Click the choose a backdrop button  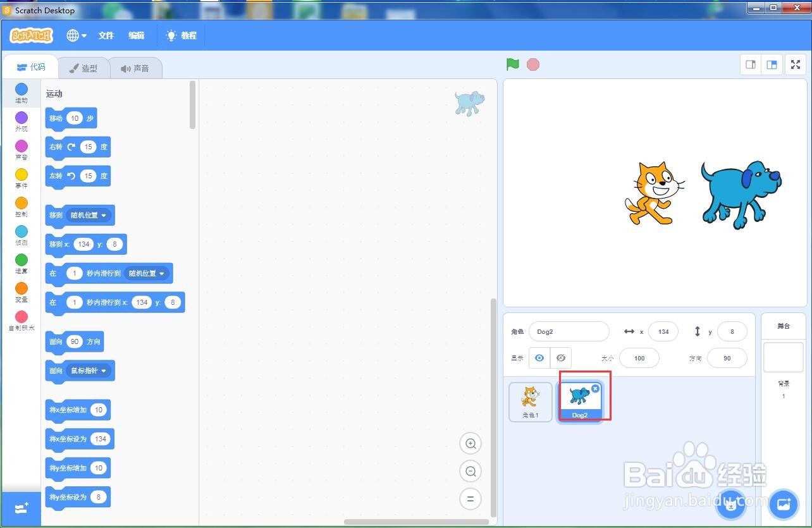coord(784,505)
